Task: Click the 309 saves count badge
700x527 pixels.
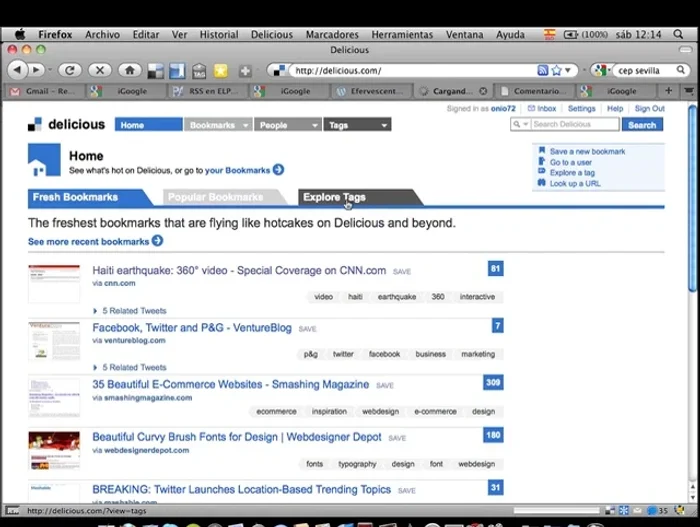Action: click(x=493, y=383)
